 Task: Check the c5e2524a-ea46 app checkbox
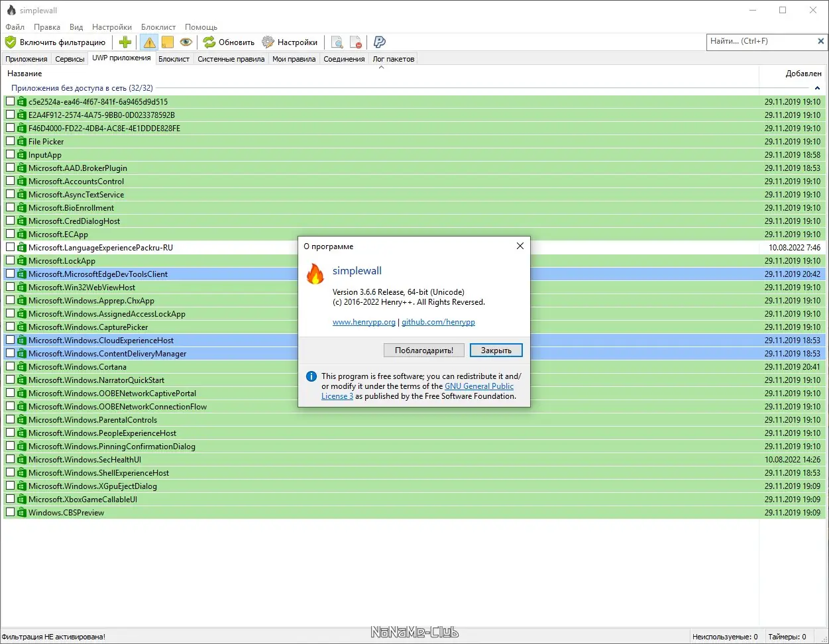10,101
